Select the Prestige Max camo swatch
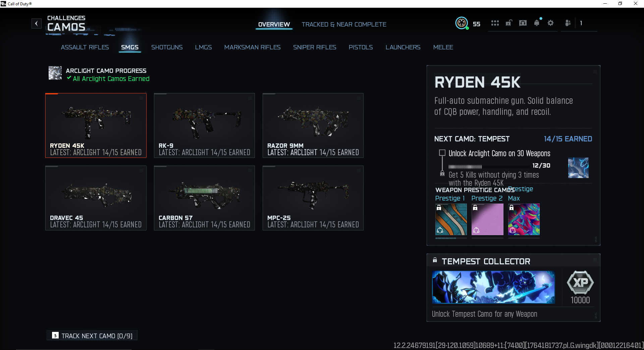The height and width of the screenshot is (350, 644). [524, 219]
